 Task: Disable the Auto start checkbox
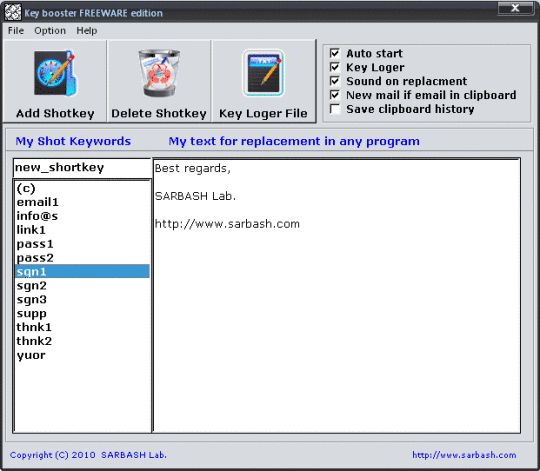point(335,53)
